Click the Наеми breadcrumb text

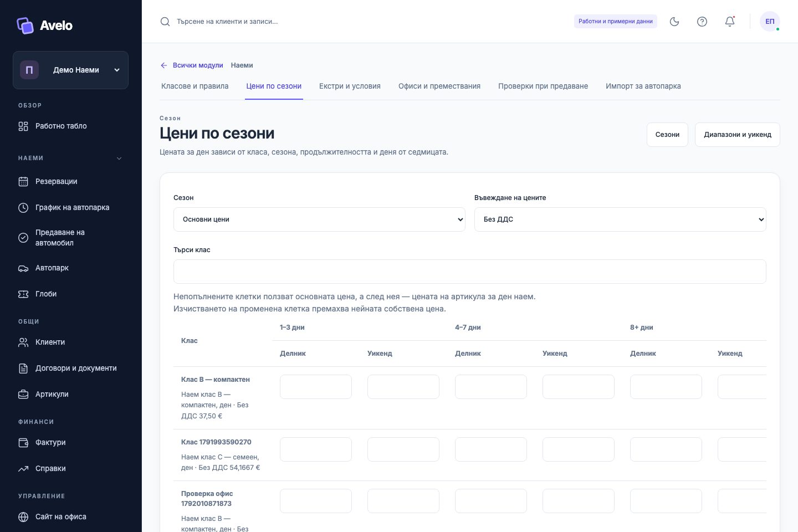(x=242, y=65)
